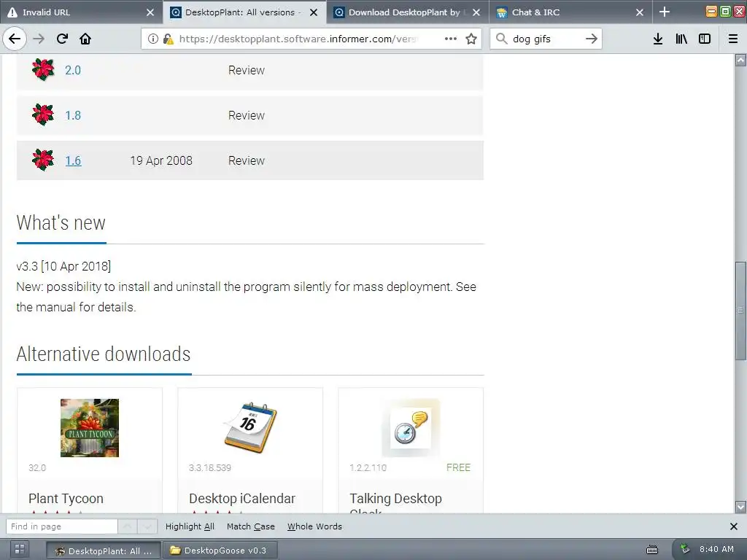
Task: Click Review for version 1.8
Action: [247, 115]
